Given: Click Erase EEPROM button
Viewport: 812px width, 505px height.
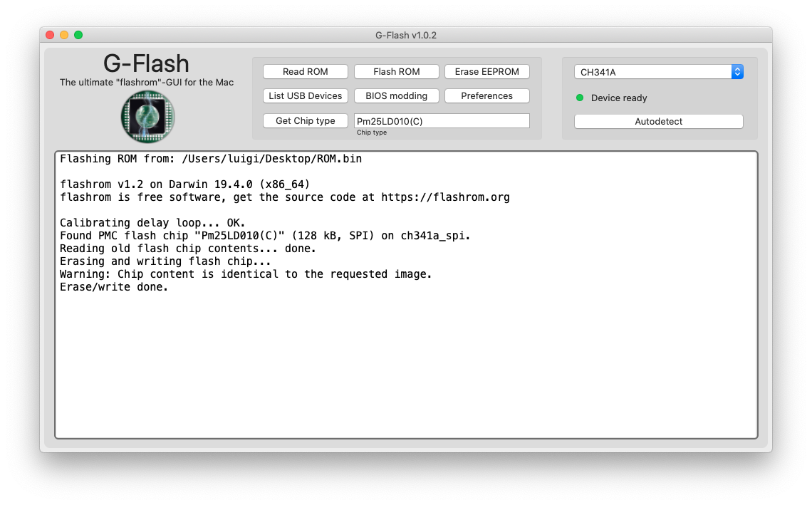Looking at the screenshot, I should [x=486, y=71].
